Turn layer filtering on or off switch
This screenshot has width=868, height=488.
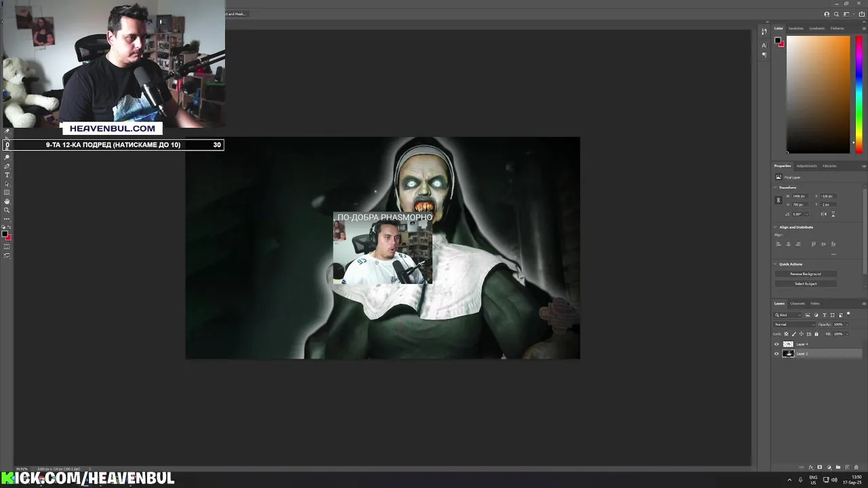[x=848, y=314]
